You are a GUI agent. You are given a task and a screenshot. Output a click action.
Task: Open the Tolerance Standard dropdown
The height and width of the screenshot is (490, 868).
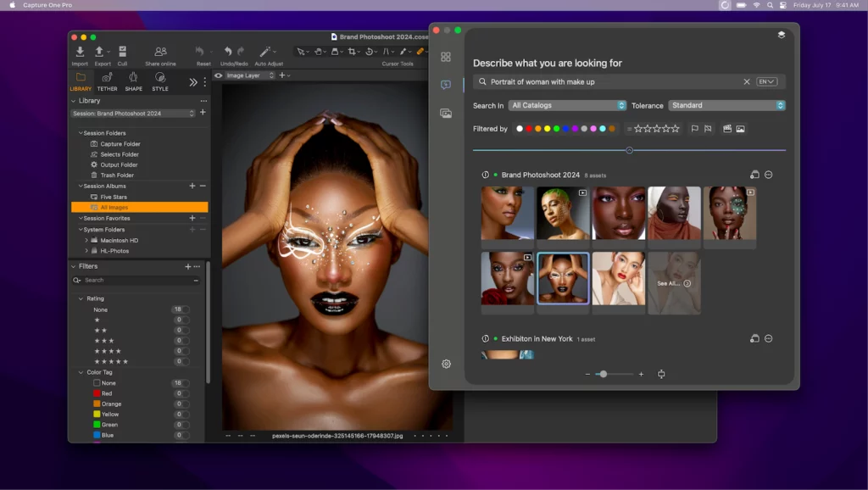(726, 106)
